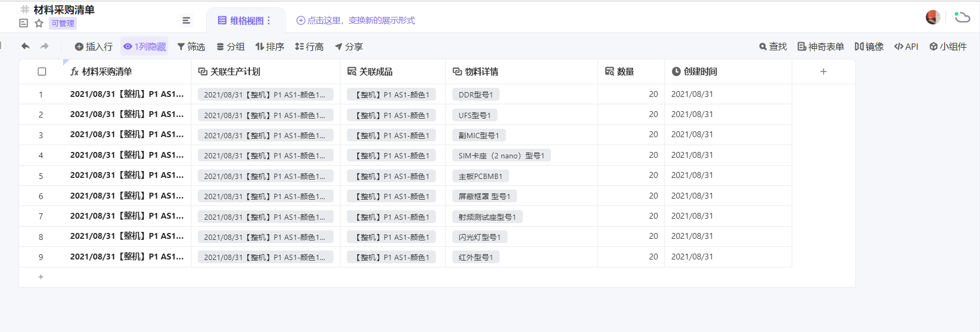This screenshot has height=332, width=980.
Task: Open 小组件 widgets panel
Action: click(x=948, y=47)
